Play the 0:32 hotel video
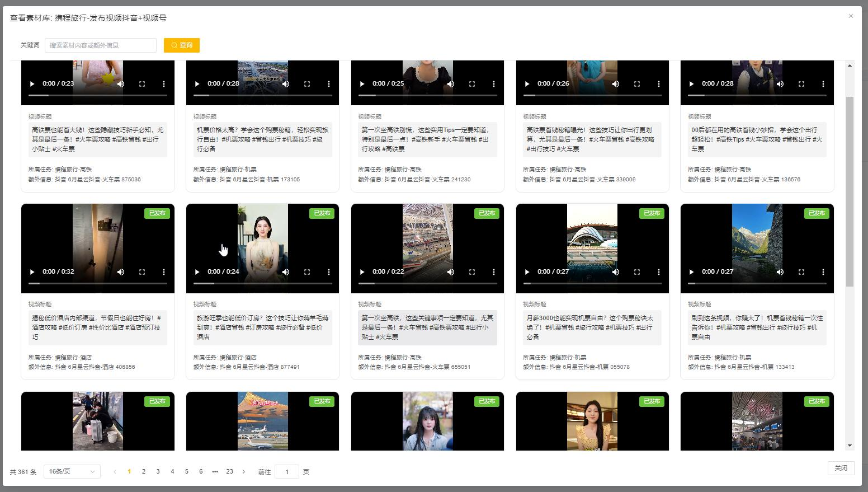868x492 pixels. click(x=32, y=272)
